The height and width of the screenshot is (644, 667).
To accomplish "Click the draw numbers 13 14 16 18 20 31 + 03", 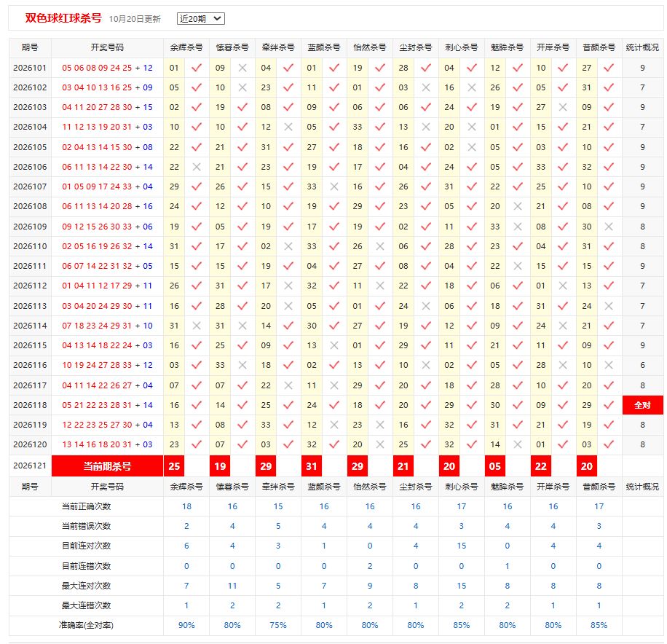I will pos(107,444).
